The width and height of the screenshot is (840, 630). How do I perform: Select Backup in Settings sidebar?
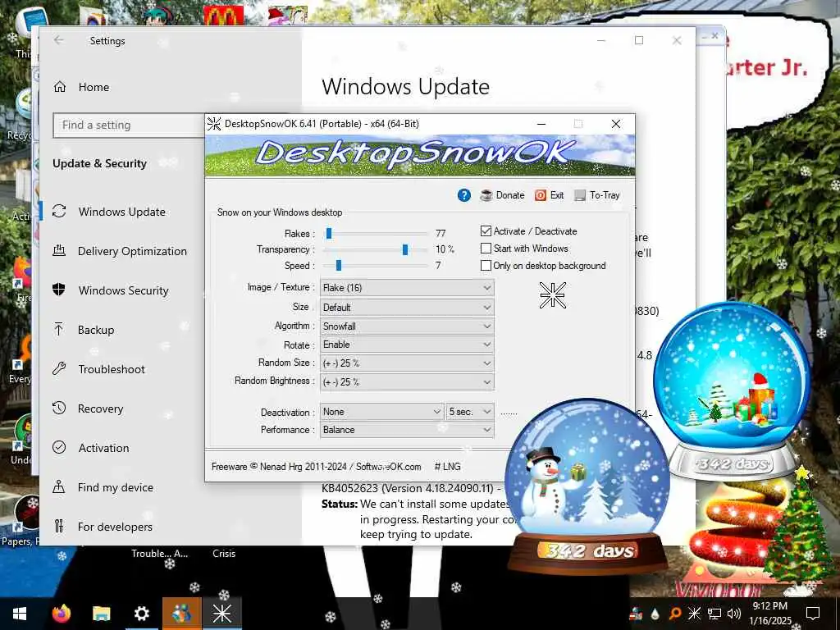(x=96, y=330)
